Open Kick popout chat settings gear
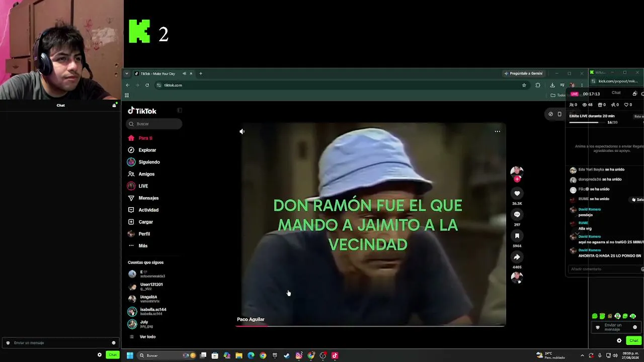The image size is (644, 362). (619, 340)
